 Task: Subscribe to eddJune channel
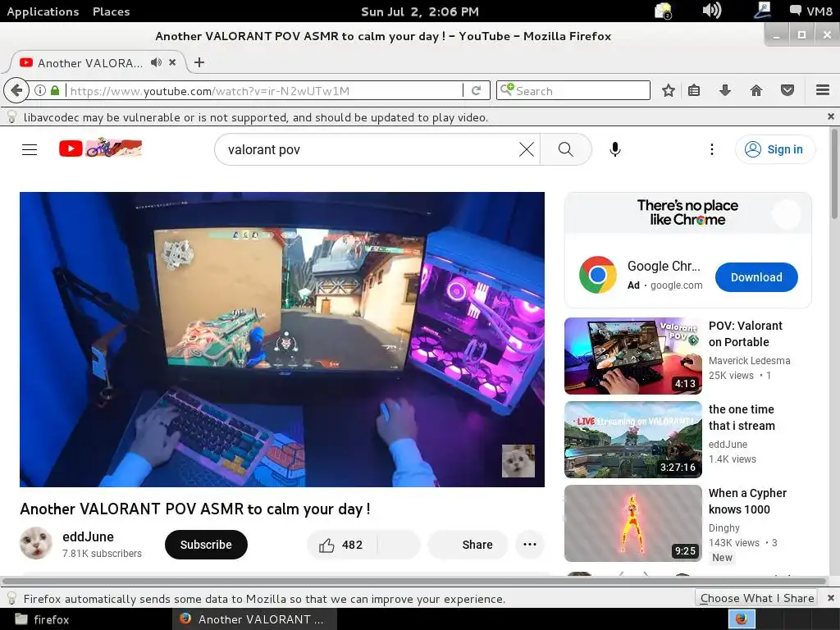coord(206,545)
